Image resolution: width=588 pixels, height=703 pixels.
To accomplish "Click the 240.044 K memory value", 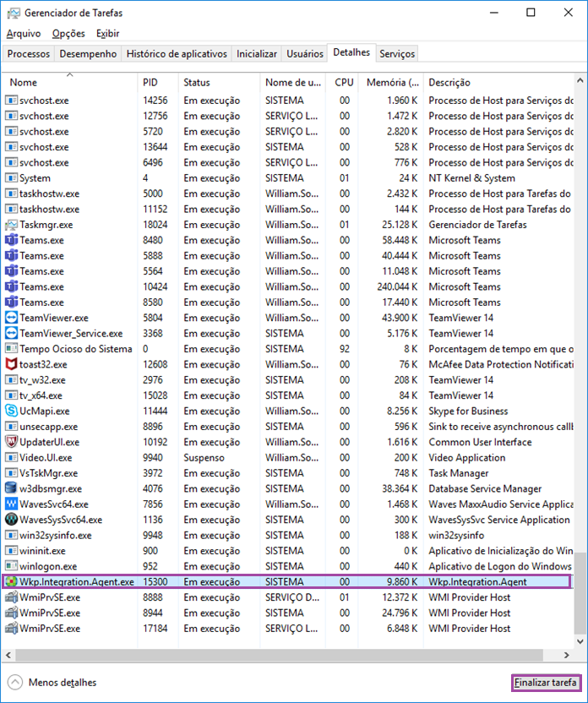I will click(x=397, y=287).
